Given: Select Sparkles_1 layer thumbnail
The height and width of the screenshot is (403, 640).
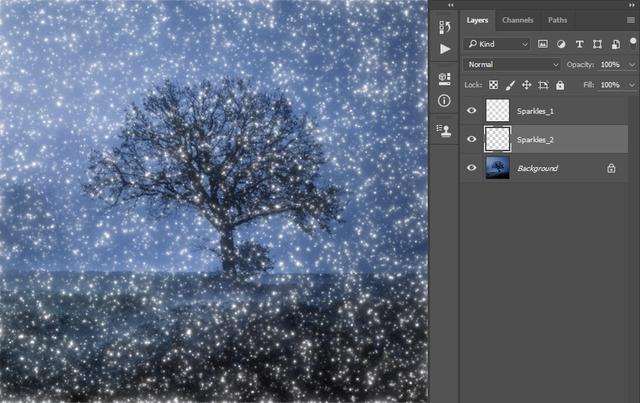Looking at the screenshot, I should click(x=498, y=111).
